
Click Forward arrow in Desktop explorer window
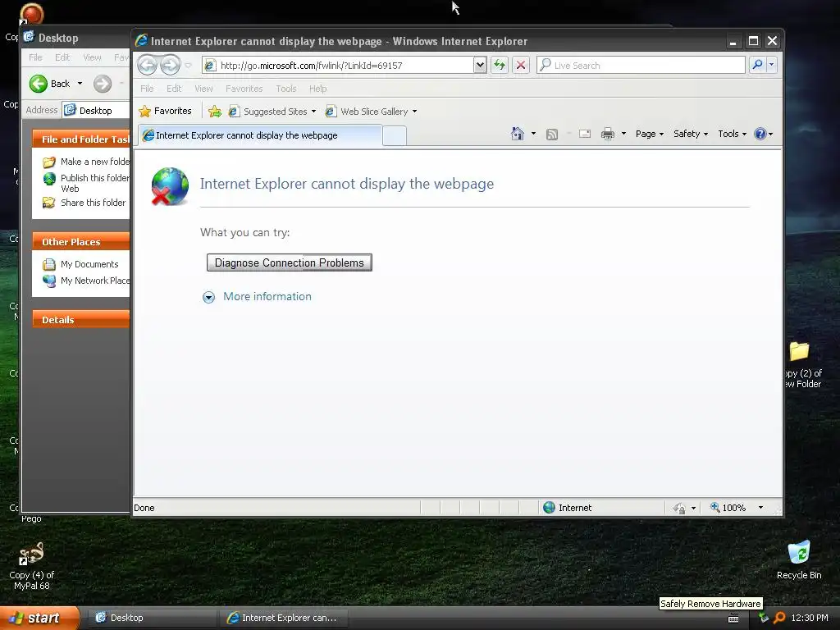[103, 84]
